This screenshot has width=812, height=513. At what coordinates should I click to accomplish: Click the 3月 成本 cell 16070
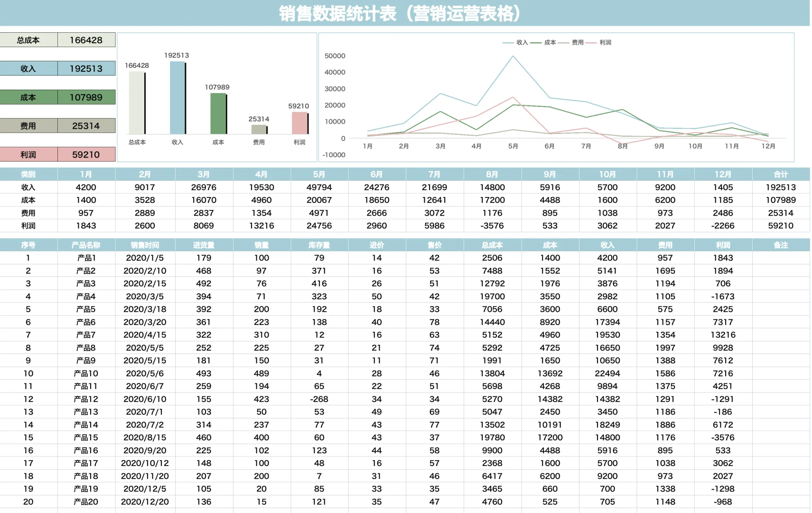(x=204, y=200)
